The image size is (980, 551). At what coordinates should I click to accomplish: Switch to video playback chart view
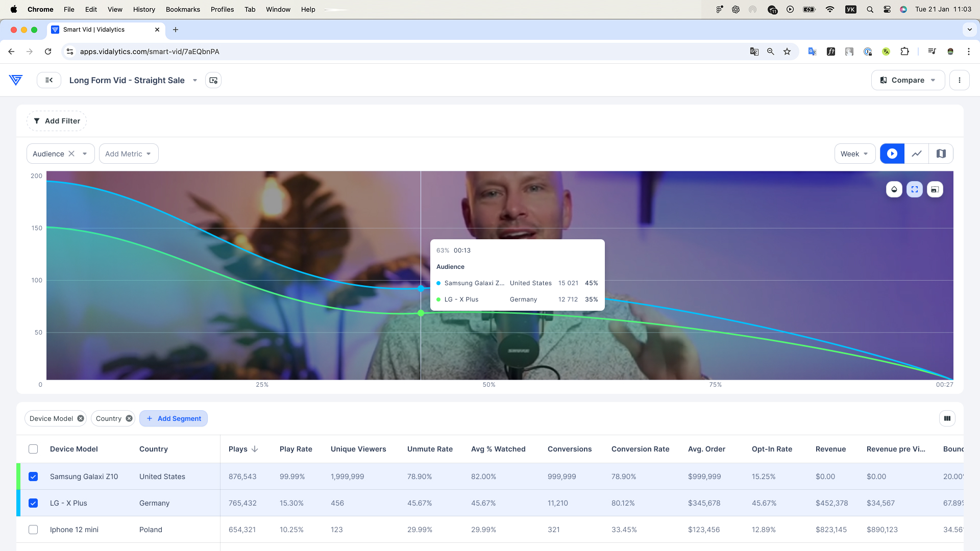(892, 154)
